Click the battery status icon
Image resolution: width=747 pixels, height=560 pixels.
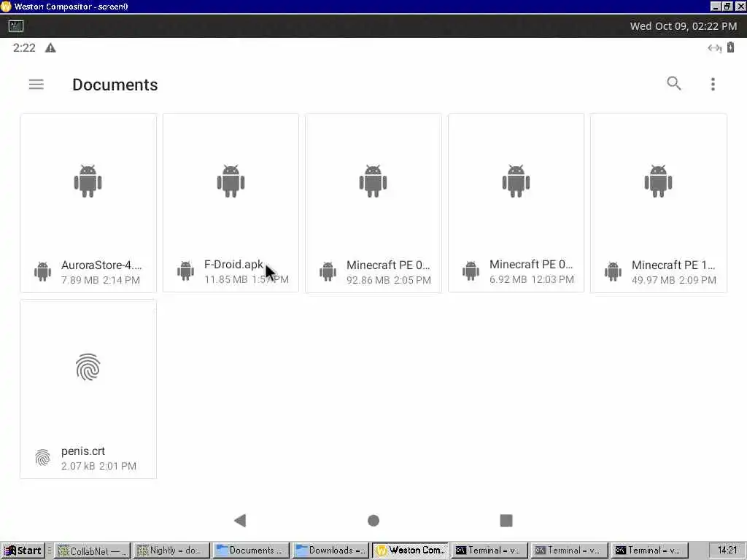tap(730, 47)
